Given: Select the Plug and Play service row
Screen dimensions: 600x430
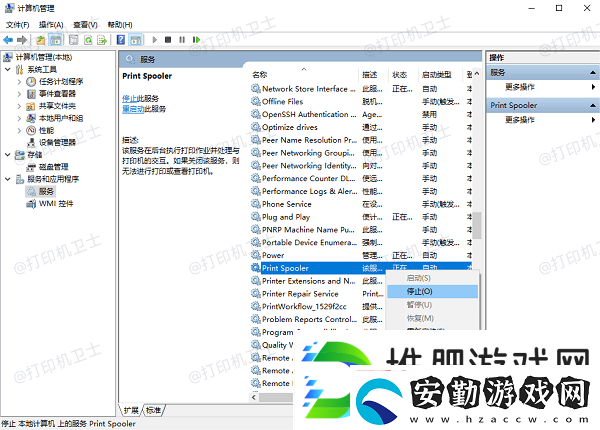Looking at the screenshot, I should point(361,217).
